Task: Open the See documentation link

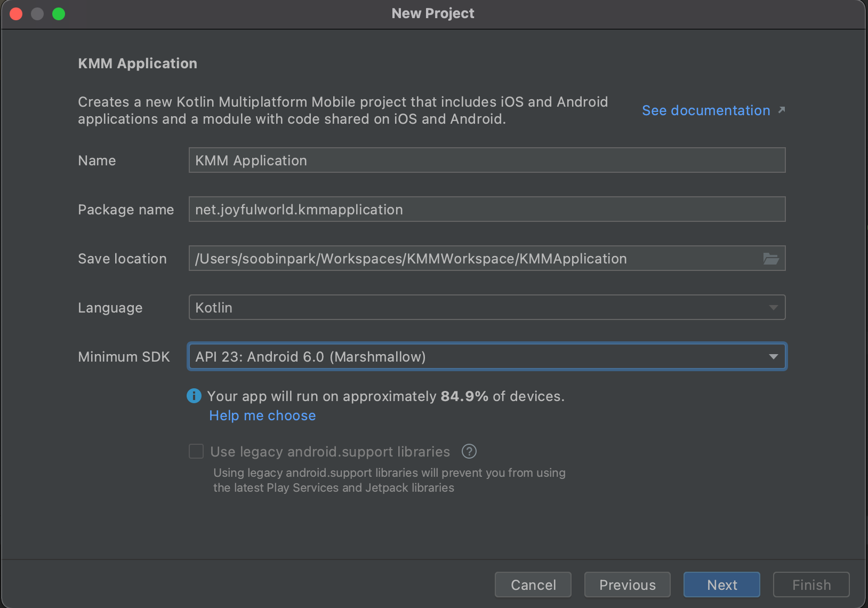Action: (705, 110)
